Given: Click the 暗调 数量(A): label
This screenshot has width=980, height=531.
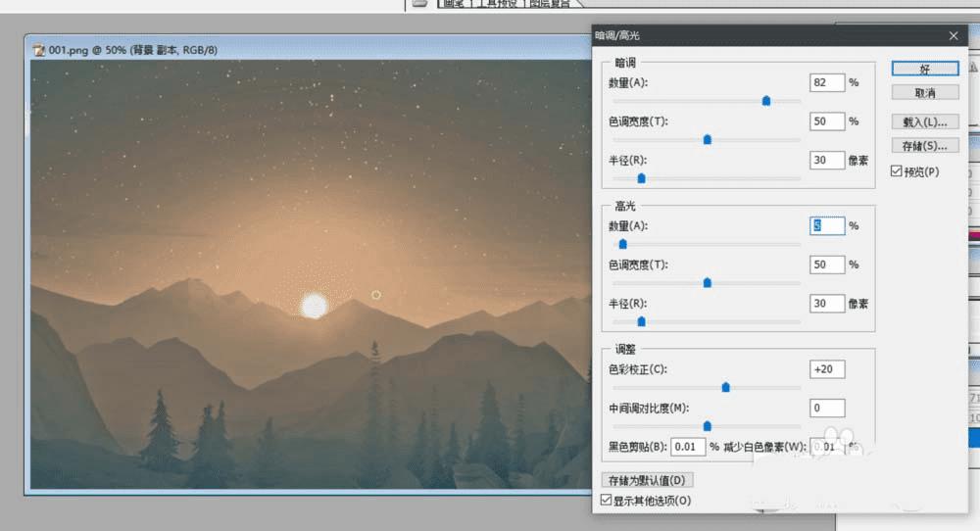Looking at the screenshot, I should 628,82.
